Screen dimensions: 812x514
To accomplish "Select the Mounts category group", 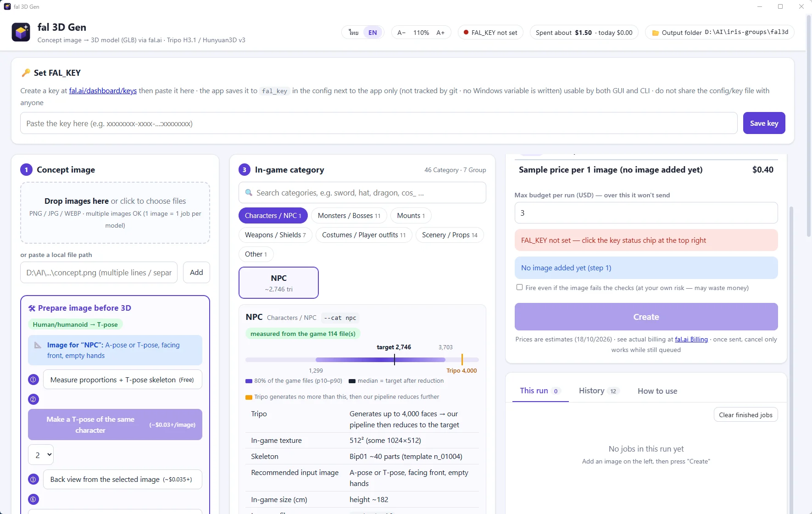I will (x=411, y=215).
